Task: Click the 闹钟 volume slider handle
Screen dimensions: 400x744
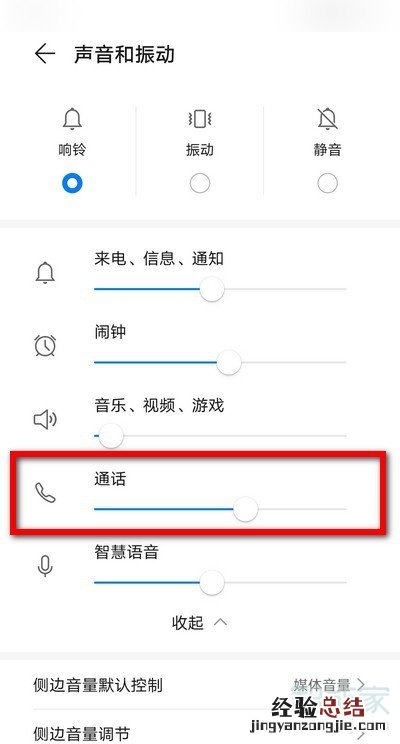Action: coord(229,363)
